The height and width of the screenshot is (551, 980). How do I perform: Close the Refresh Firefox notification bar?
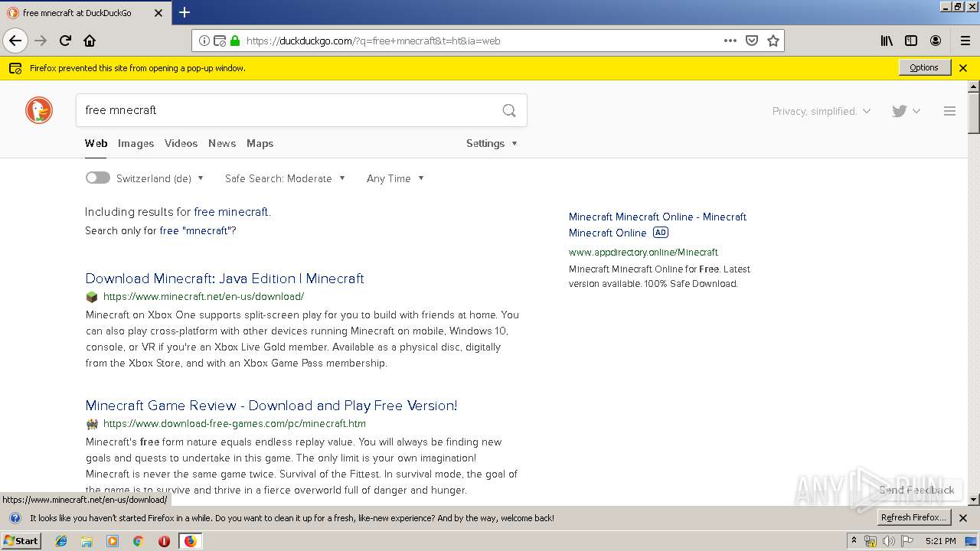pyautogui.click(x=963, y=518)
